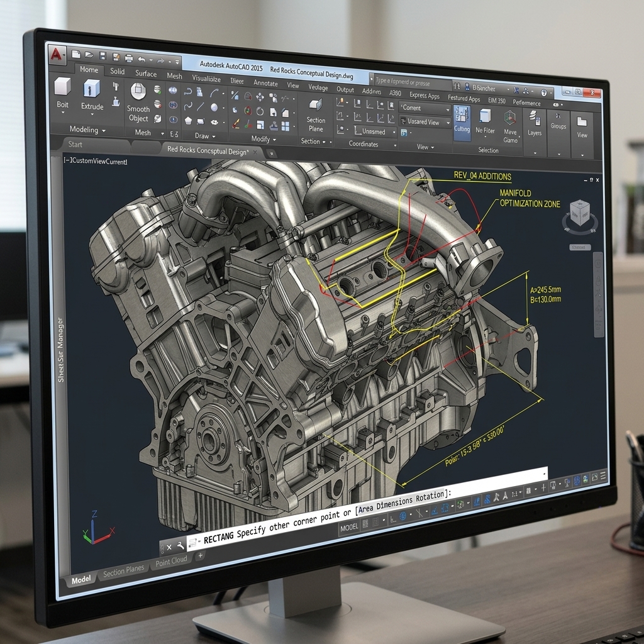This screenshot has width=644, height=644.
Task: Select the Line tool in Draw panel
Action: (x=201, y=107)
